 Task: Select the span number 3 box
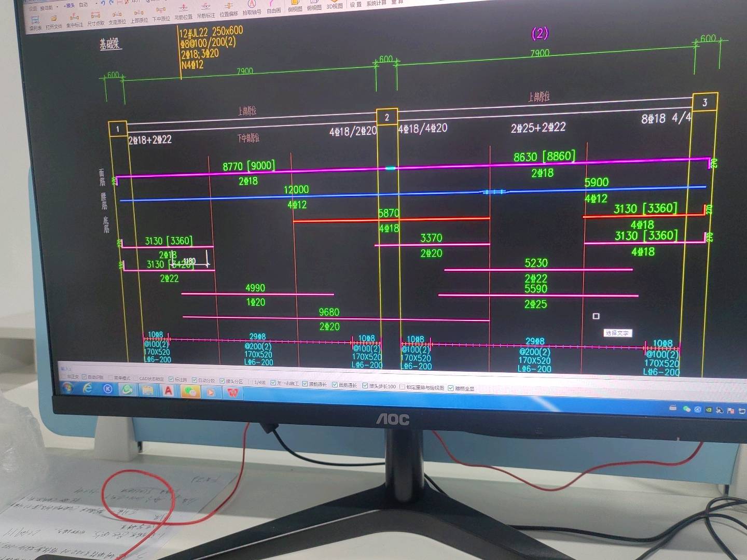coord(704,102)
